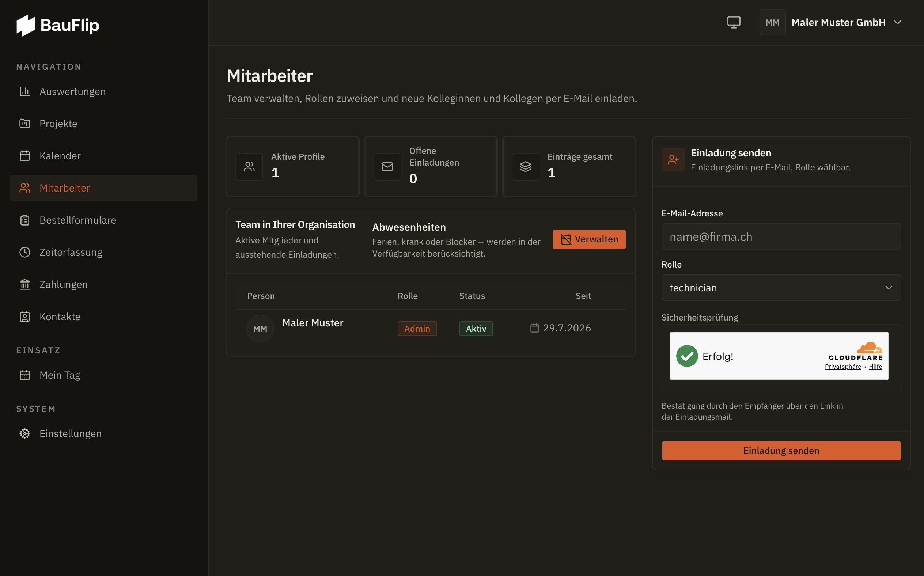Image resolution: width=924 pixels, height=576 pixels.
Task: Click the Aktive Profile stat card
Action: (x=292, y=167)
